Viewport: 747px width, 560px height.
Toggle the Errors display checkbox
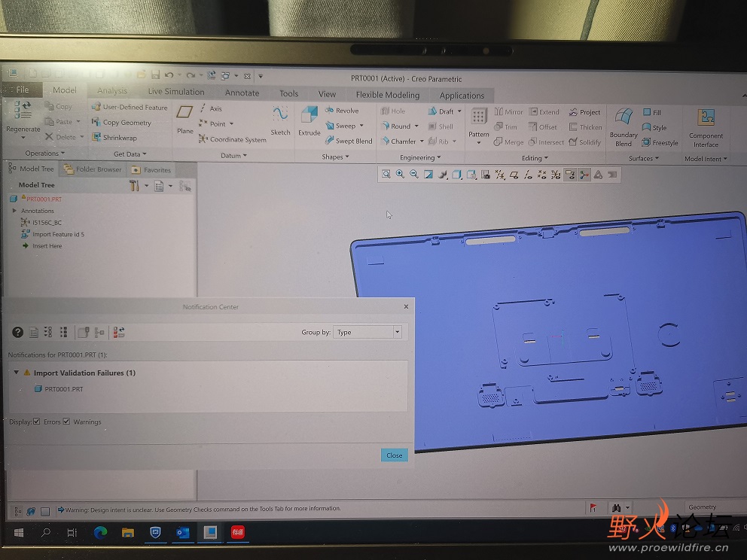tap(37, 421)
